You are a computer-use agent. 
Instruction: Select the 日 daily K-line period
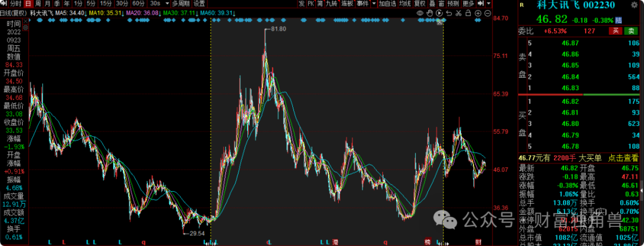pos(28,4)
